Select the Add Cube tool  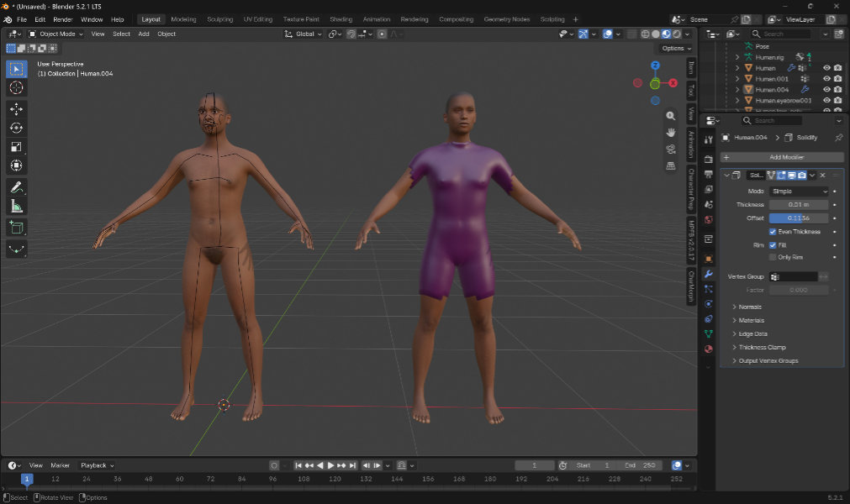click(x=16, y=228)
